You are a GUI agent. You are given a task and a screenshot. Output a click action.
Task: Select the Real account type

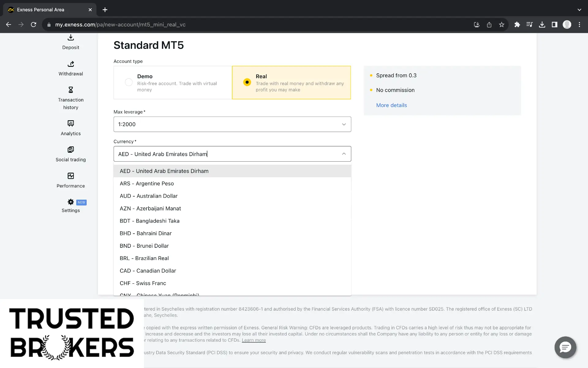[x=292, y=82]
